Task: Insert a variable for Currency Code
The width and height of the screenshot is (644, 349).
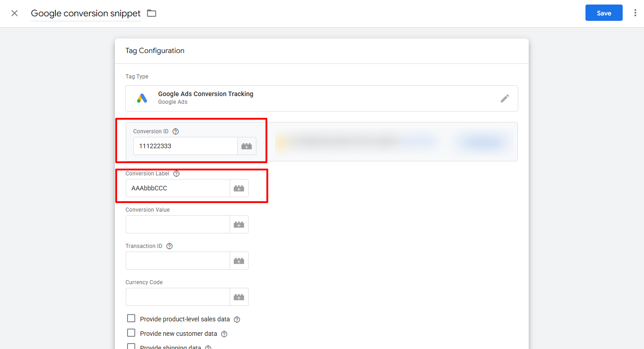Action: pyautogui.click(x=239, y=297)
